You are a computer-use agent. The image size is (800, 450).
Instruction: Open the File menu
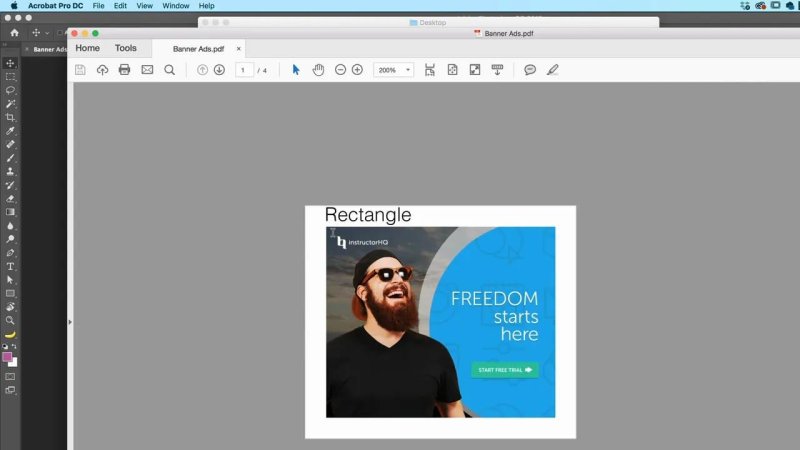tap(98, 6)
